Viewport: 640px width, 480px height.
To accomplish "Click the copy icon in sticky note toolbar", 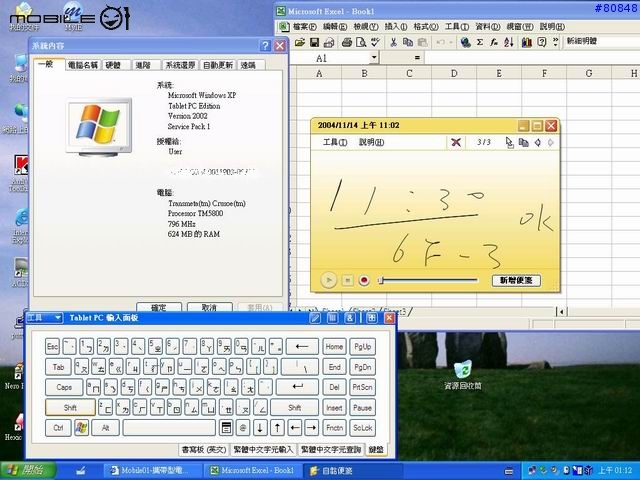I will click(x=524, y=142).
